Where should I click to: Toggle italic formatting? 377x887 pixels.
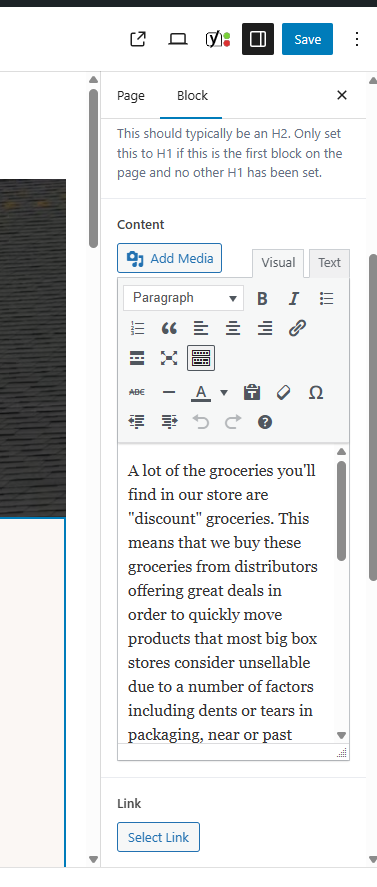click(293, 299)
